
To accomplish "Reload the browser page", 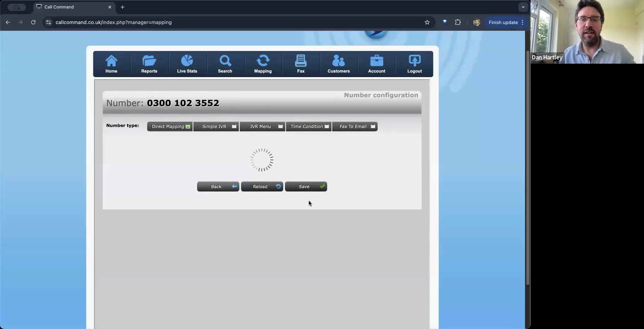I will coord(33,22).
